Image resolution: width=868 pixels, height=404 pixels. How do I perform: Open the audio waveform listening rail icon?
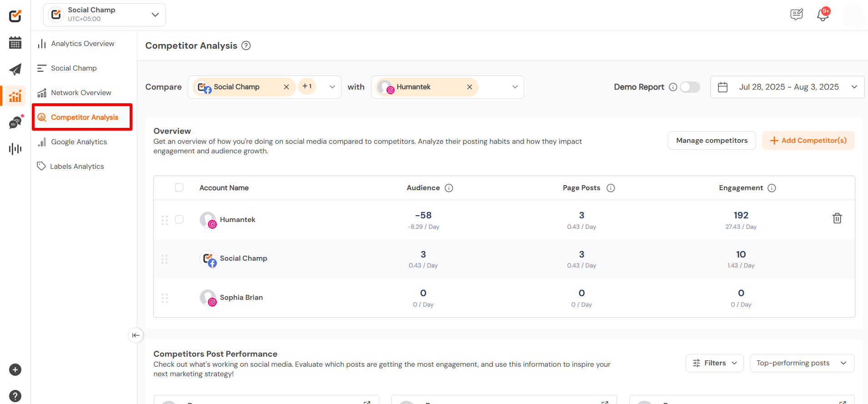coord(15,148)
